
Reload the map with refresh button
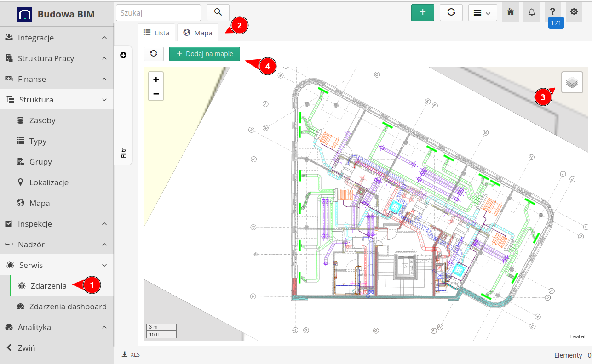(x=154, y=54)
